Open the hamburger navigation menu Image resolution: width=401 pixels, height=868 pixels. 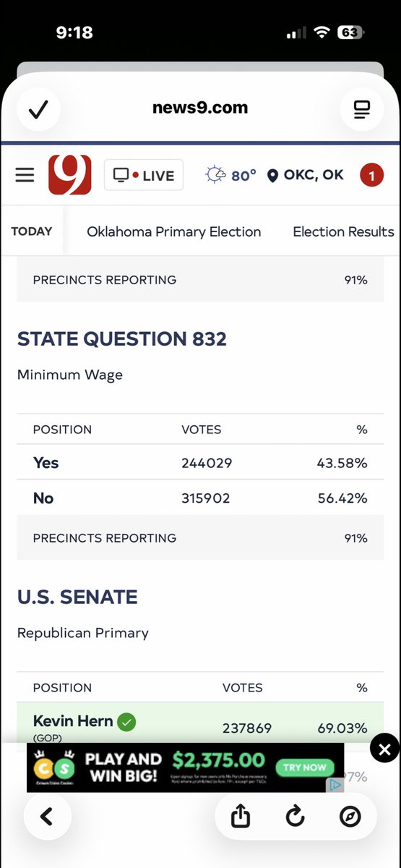25,175
